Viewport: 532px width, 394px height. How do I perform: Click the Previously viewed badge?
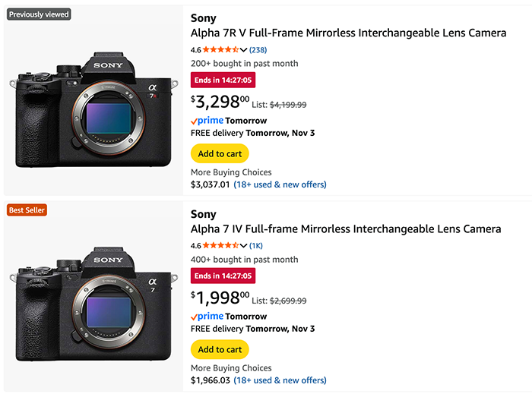coord(39,14)
